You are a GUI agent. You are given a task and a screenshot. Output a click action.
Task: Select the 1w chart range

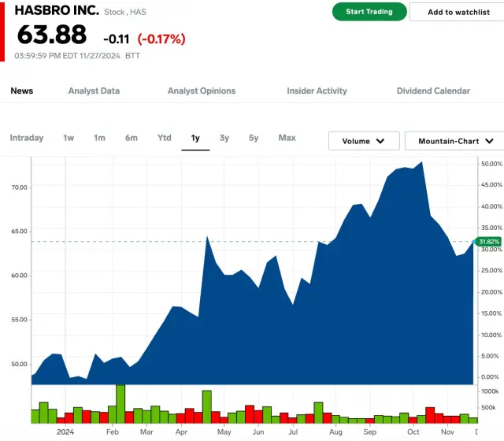(69, 138)
